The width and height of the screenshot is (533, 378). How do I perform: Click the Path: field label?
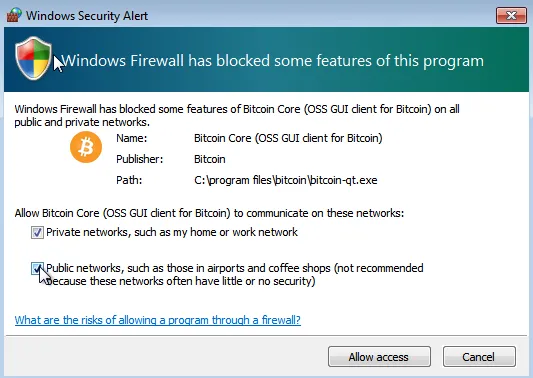(x=129, y=180)
